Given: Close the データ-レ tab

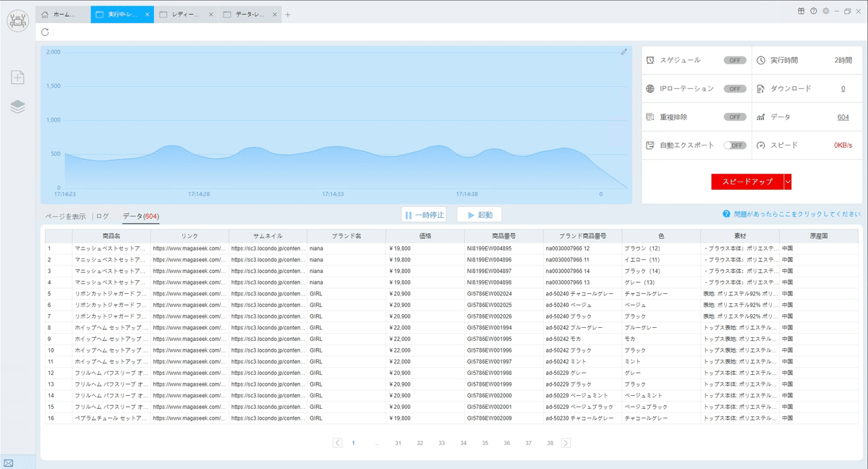Looking at the screenshot, I should [x=274, y=14].
